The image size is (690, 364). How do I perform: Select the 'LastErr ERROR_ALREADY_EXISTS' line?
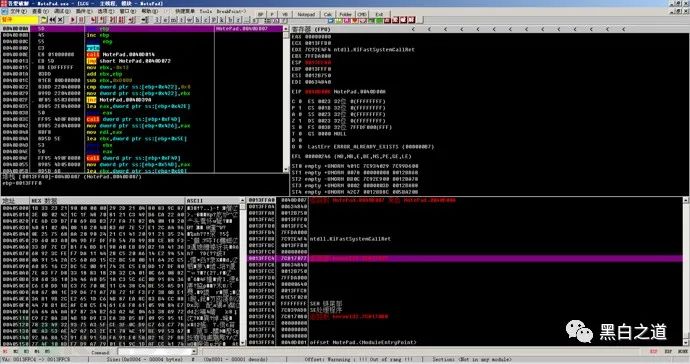tap(371, 147)
